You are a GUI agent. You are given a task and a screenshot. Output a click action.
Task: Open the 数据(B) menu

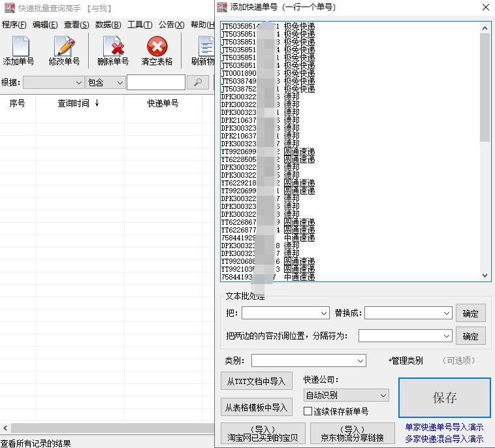point(108,25)
